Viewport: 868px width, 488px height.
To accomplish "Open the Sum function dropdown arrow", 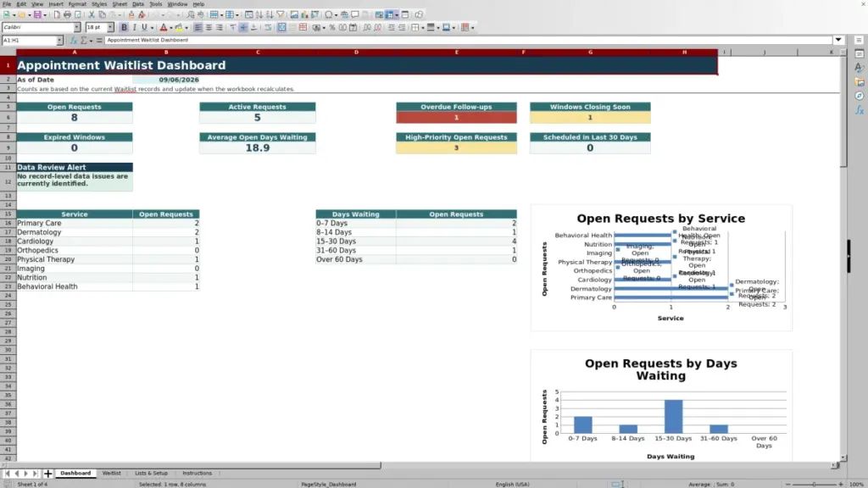I will [x=91, y=41].
